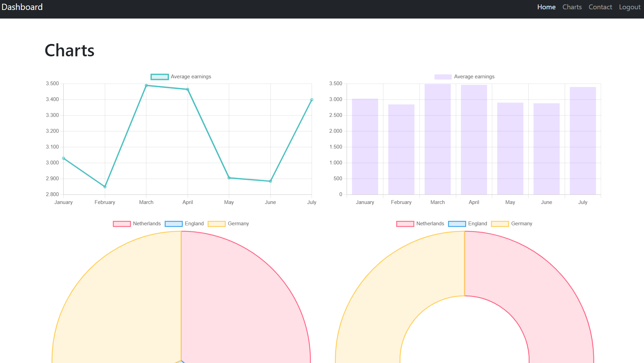
Task: Toggle Germany in the pie chart legend
Action: tap(228, 224)
